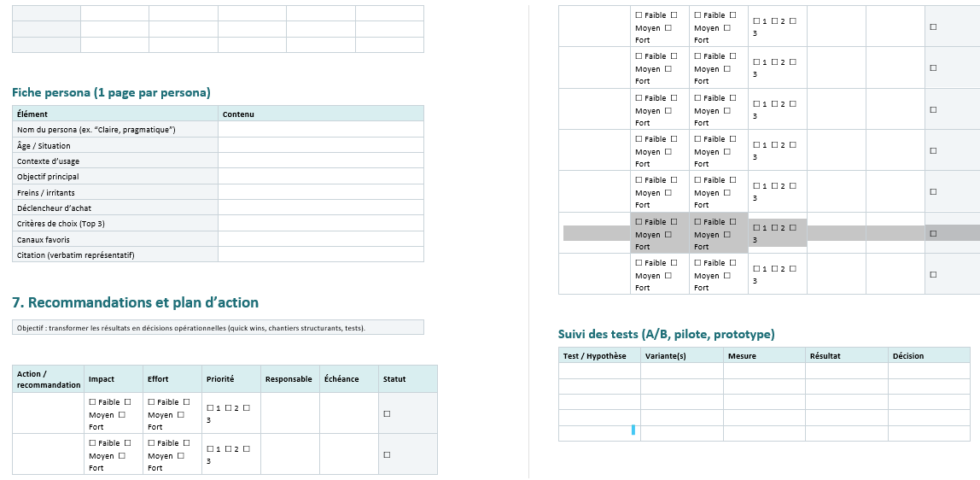Check priority 1 box in gray highlighted row
The image size is (980, 480).
click(756, 228)
